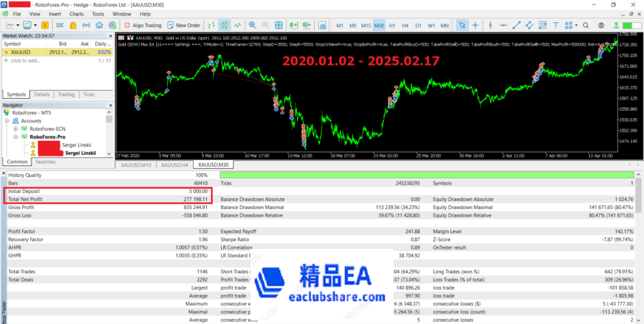
Task: Open the Signals broadcast icon
Action: 86,26
